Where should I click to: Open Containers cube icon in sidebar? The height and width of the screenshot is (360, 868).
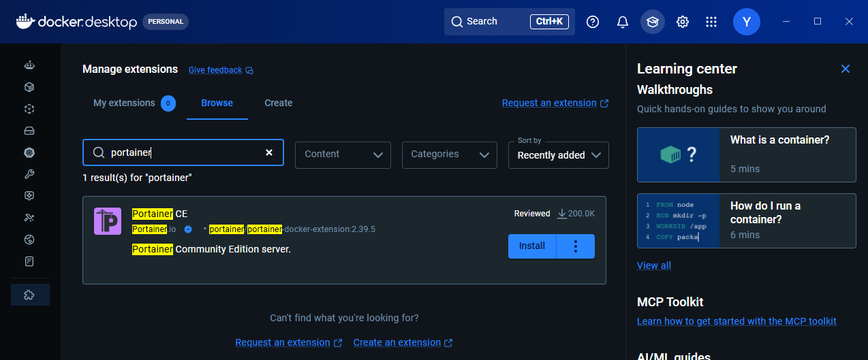[29, 87]
